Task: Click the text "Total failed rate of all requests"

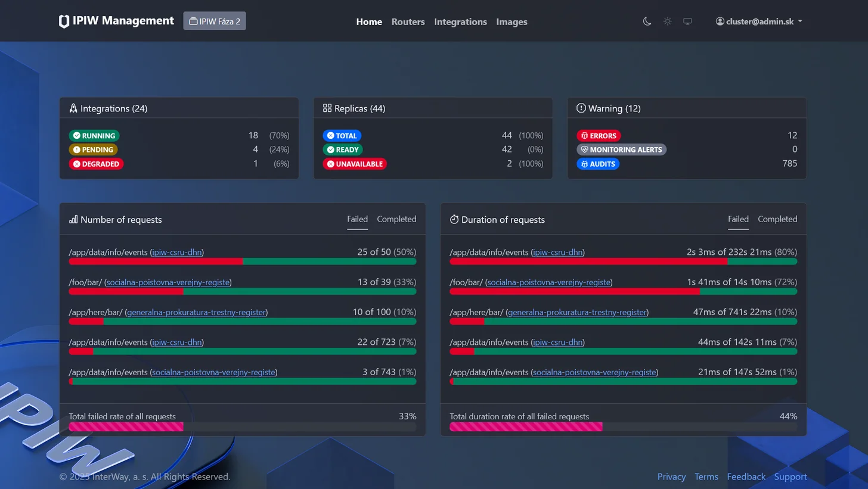Action: point(122,416)
